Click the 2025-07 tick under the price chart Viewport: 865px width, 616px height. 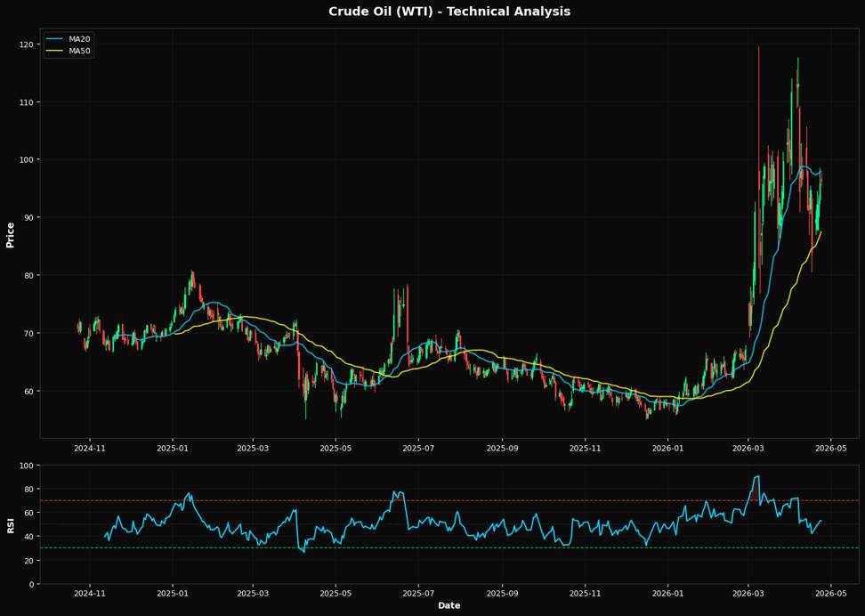coord(418,448)
